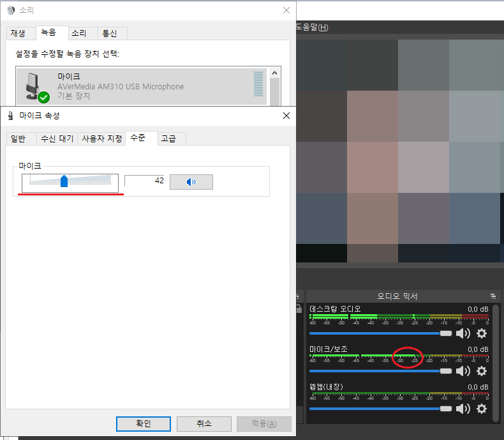The image size is (504, 440).
Task: Click the 웹캠(내장) volume slider
Action: coord(381,409)
